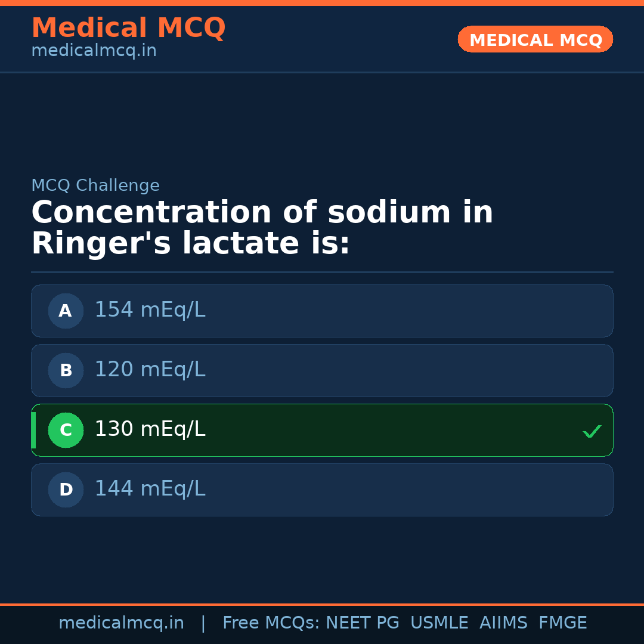Choose the "144 mEq/L" answer text
644x644 pixels.
[x=150, y=489]
